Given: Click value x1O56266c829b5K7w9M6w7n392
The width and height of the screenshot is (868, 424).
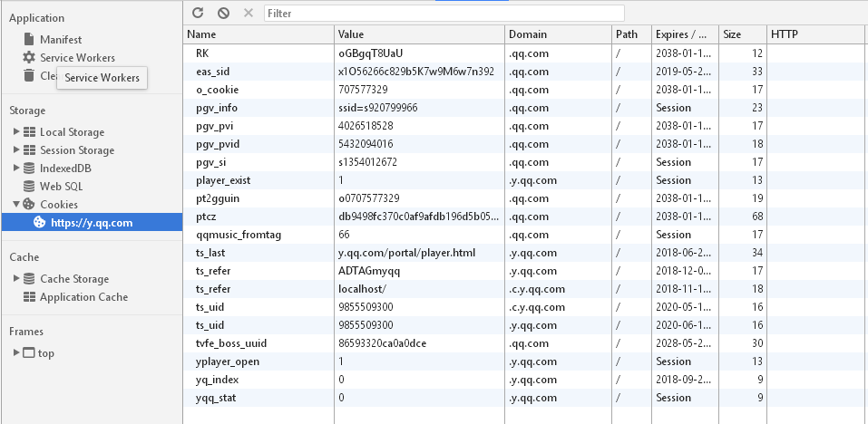Looking at the screenshot, I should pos(416,72).
